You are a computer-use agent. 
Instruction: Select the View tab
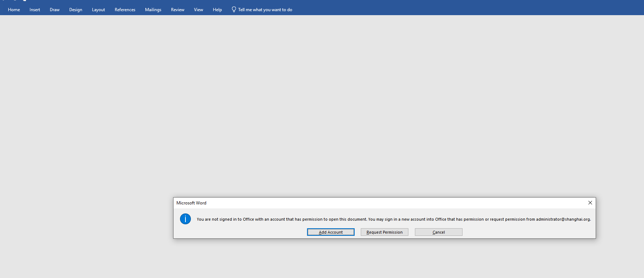(x=198, y=10)
